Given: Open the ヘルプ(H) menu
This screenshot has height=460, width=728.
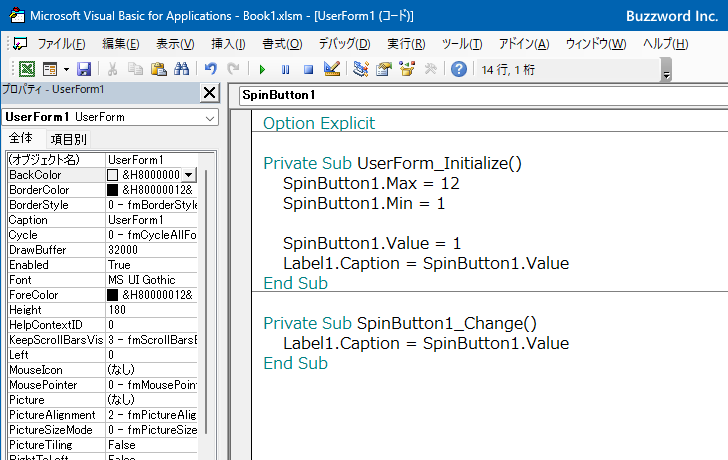Looking at the screenshot, I should pyautogui.click(x=665, y=44).
